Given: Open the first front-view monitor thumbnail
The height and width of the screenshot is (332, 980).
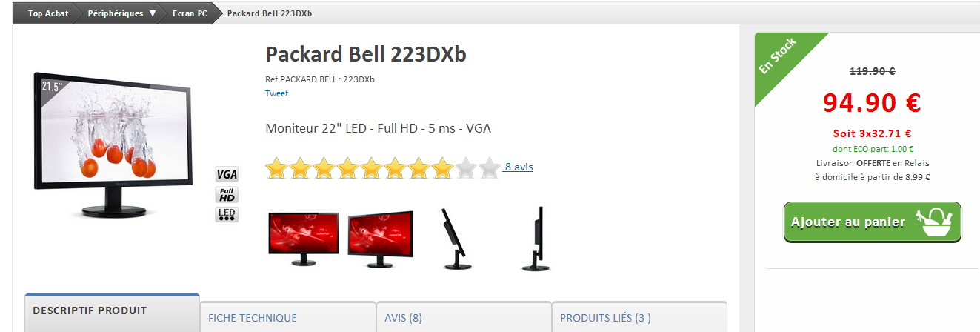Looking at the screenshot, I should tap(304, 239).
